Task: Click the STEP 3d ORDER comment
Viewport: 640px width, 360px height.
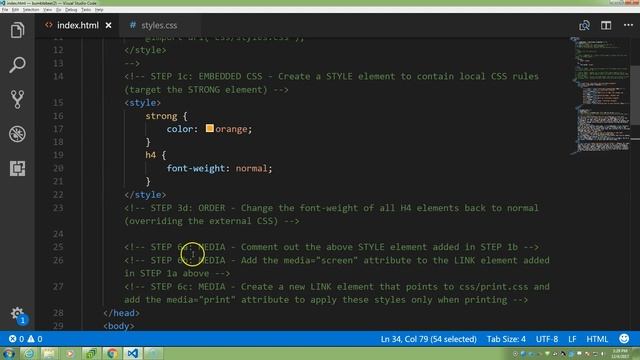Action: coord(331,214)
